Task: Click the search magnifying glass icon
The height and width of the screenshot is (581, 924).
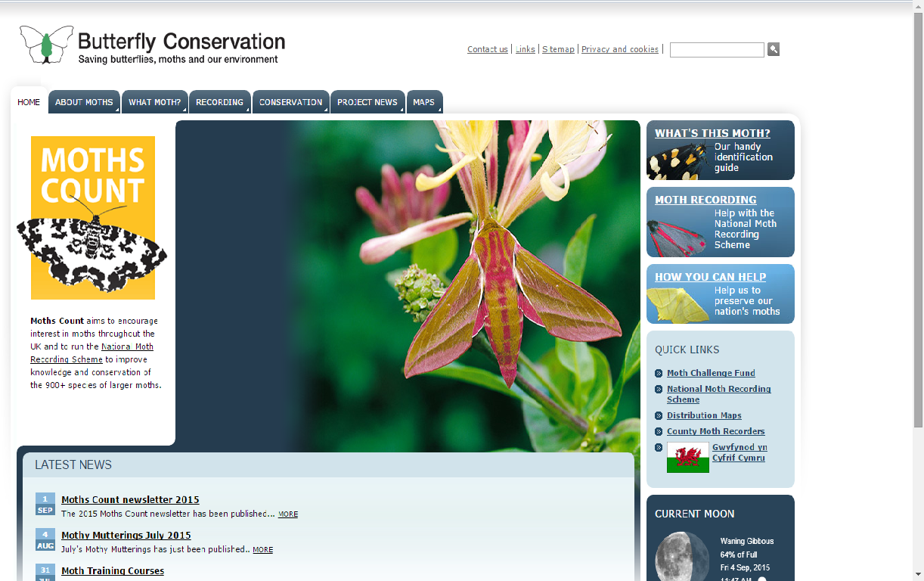Action: [773, 49]
